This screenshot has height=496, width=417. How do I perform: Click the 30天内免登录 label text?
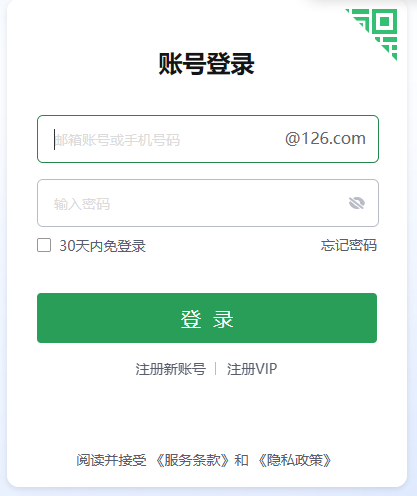[x=102, y=246]
